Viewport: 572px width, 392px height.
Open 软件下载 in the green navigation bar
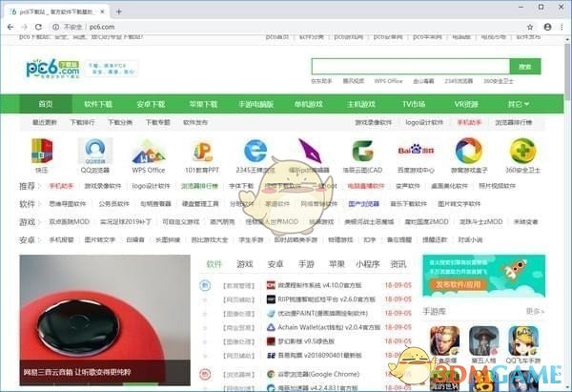98,104
